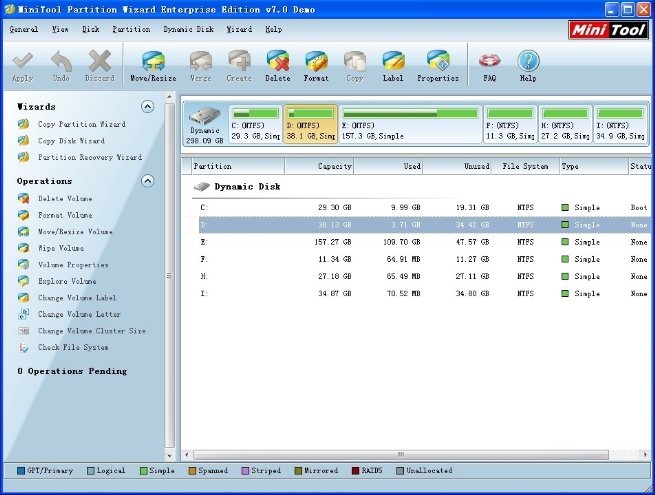
Task: Click the Undo arrow toolbar icon
Action: point(61,61)
